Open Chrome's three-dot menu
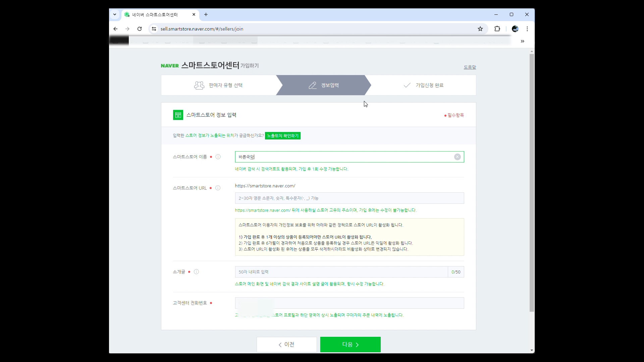The height and width of the screenshot is (362, 644). pyautogui.click(x=527, y=29)
